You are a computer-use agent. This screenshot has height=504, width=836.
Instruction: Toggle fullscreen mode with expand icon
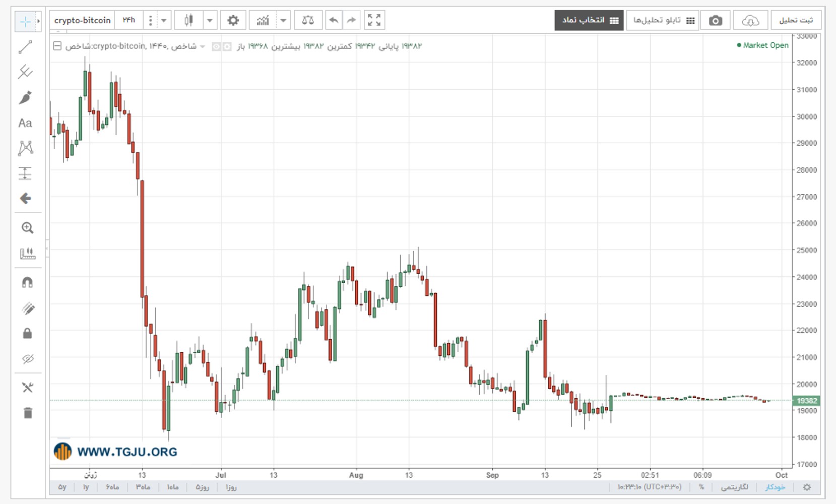[x=374, y=20]
